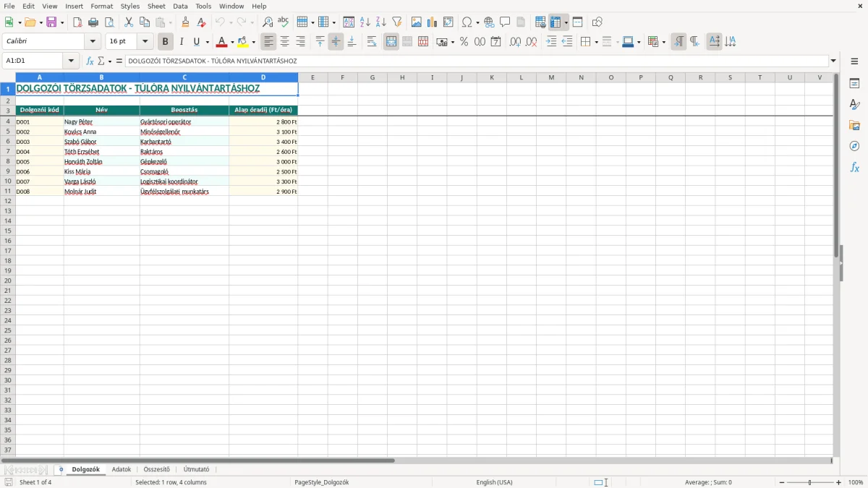Apply the red Font Color swatch
Viewport: 868px width, 488px height.
coord(222,42)
